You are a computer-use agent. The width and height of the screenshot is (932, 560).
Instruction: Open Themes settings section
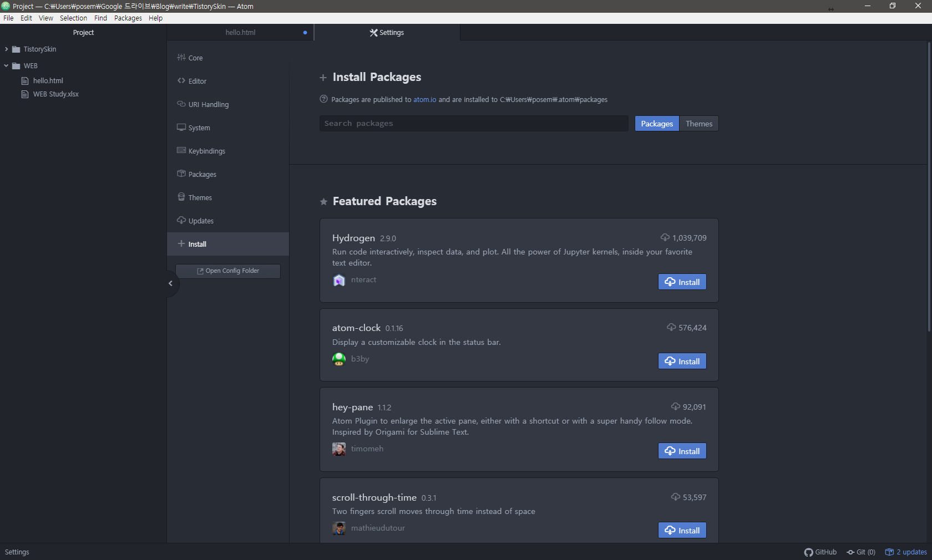pos(227,197)
